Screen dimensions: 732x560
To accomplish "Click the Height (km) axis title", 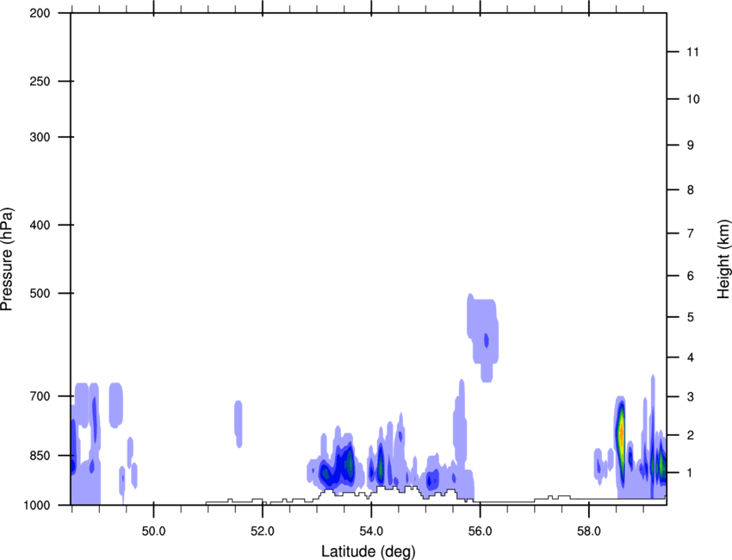I will point(723,258).
